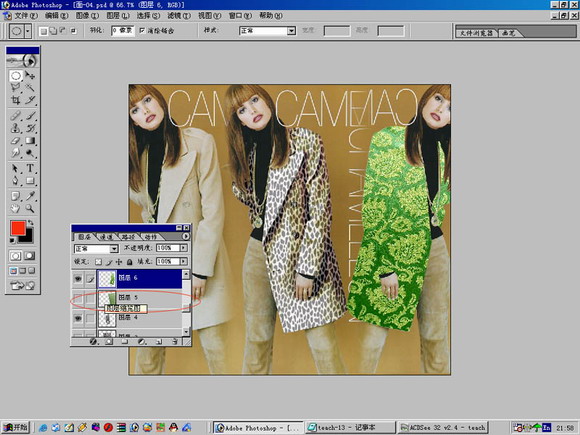Select the Dodge tool
The height and width of the screenshot is (435, 580).
click(x=30, y=152)
